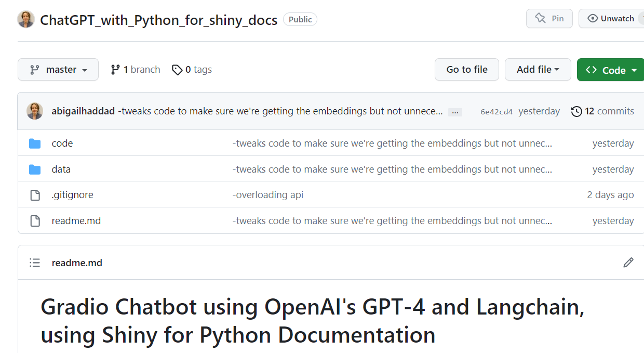This screenshot has height=353, width=644.
Task: Click yesterday timestamp in readme.md row
Action: [613, 221]
